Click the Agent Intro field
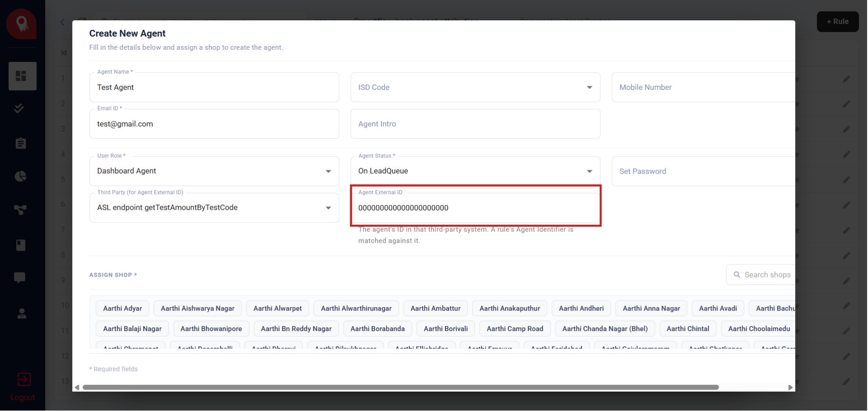 pyautogui.click(x=475, y=124)
